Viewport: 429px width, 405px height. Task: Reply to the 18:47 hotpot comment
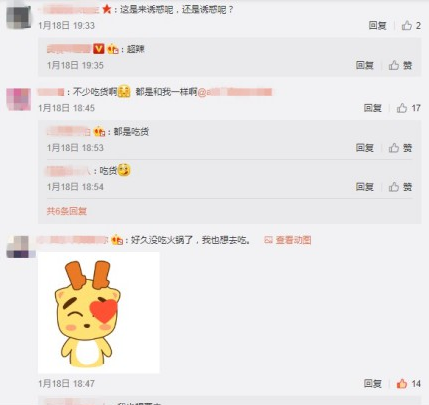(x=372, y=384)
